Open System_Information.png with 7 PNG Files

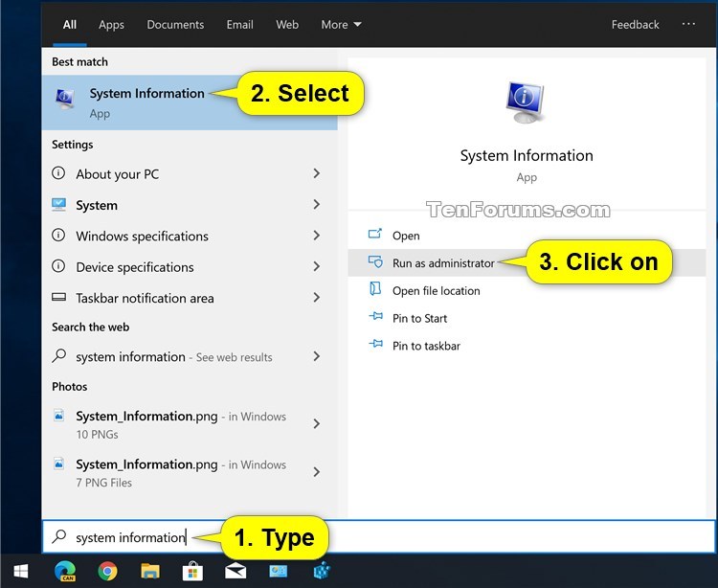click(190, 472)
